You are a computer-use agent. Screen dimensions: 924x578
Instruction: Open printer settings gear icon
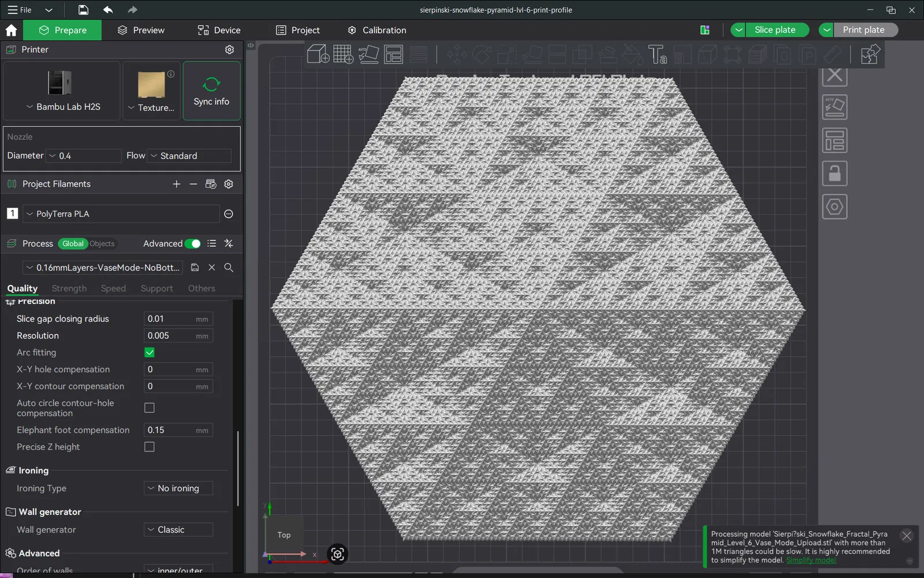229,50
